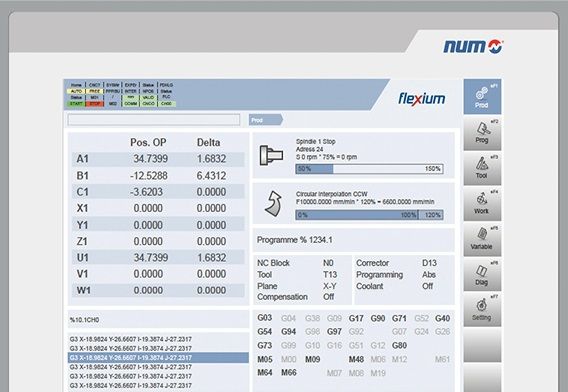
Task: Click the active G94 code
Action: point(288,331)
